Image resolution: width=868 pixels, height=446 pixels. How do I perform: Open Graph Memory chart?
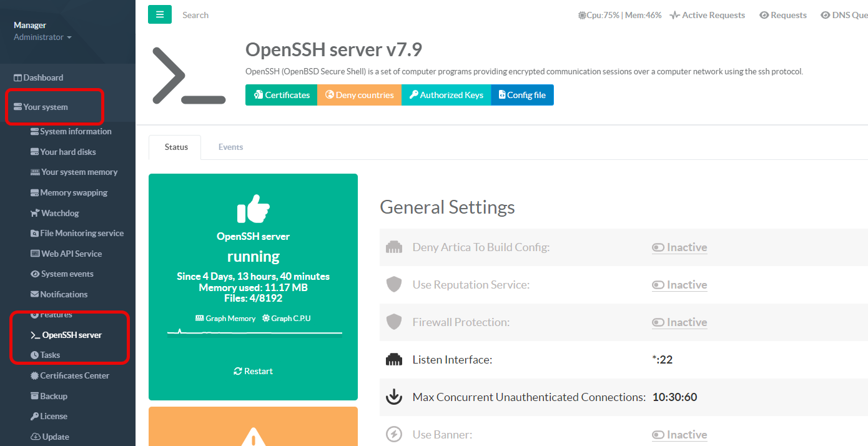225,319
